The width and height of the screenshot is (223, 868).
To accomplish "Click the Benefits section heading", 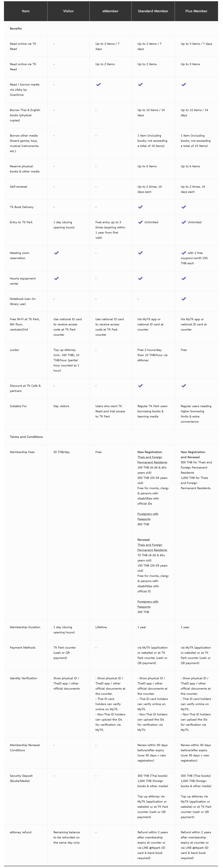I will (16, 29).
